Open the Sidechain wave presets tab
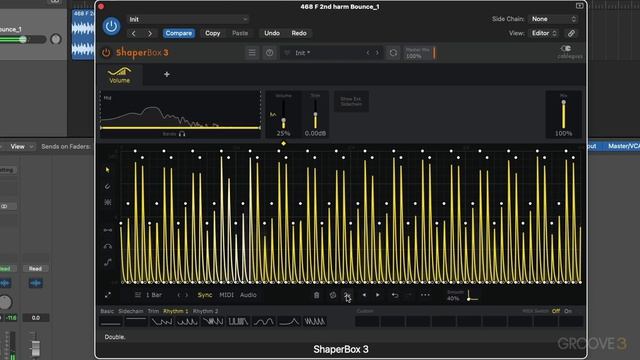The height and width of the screenshot is (360, 640). pos(131,311)
